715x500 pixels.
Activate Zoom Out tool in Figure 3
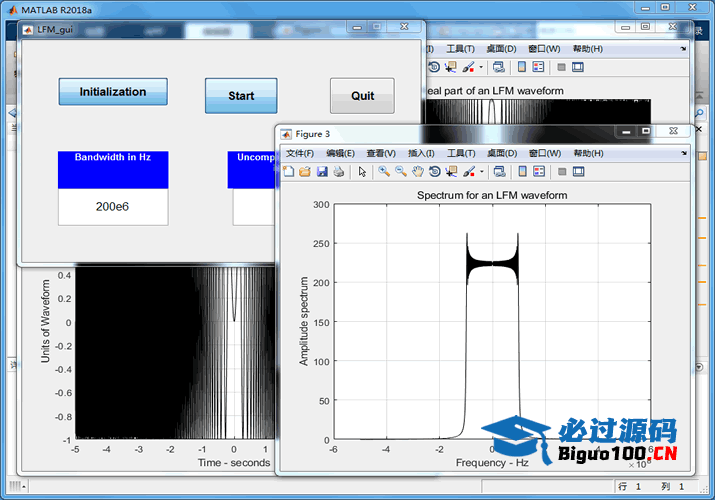tap(401, 171)
